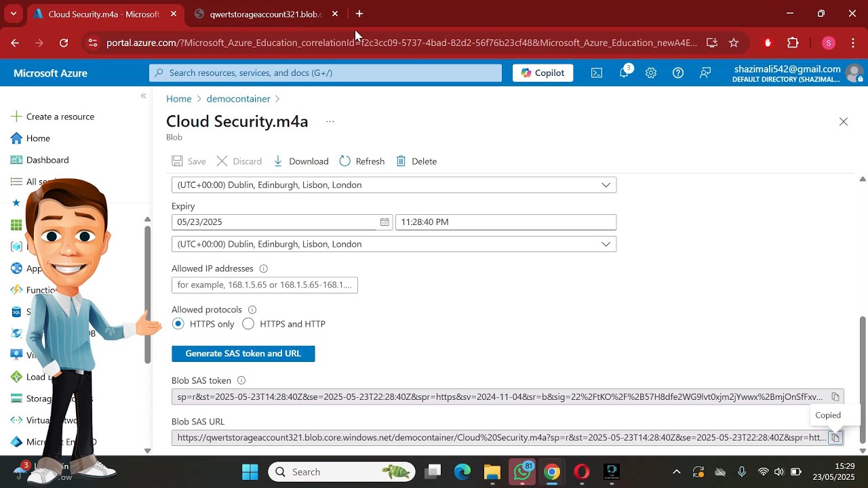Click Generate SAS token and URL
868x488 pixels.
pyautogui.click(x=243, y=354)
